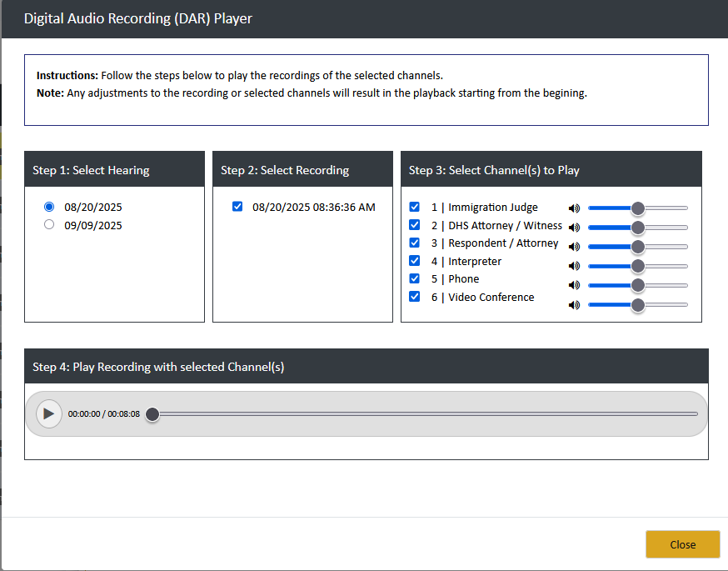728x571 pixels.
Task: Adjust the Phone channel volume slider
Action: [x=638, y=285]
